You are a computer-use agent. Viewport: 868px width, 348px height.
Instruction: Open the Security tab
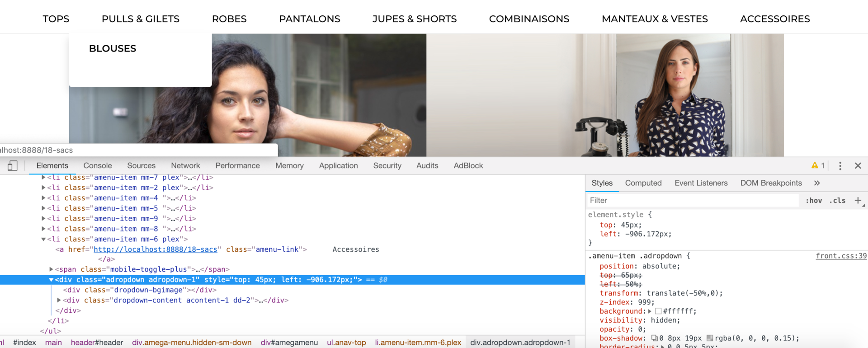tap(387, 166)
